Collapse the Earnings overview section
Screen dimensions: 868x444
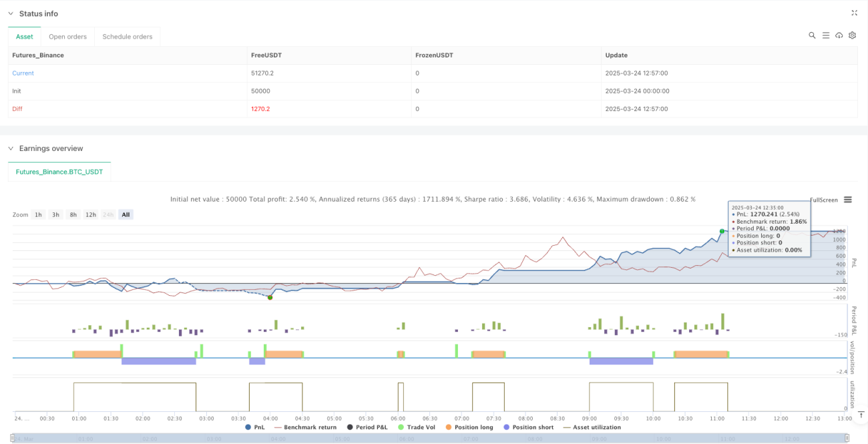point(11,148)
